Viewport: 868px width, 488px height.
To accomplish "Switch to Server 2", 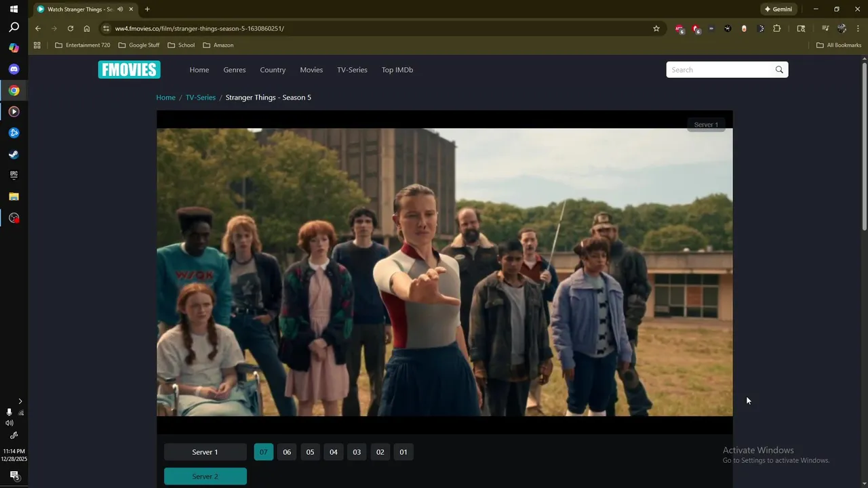I will [x=205, y=476].
